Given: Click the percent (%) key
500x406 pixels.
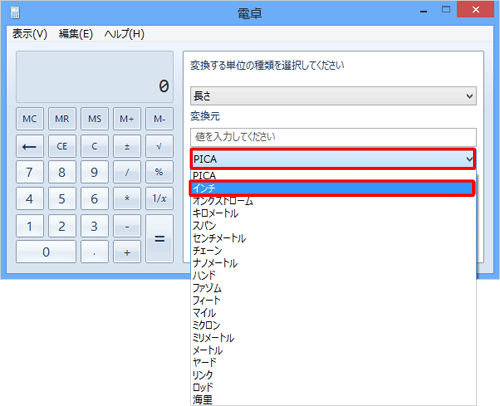Looking at the screenshot, I should click(x=159, y=172).
